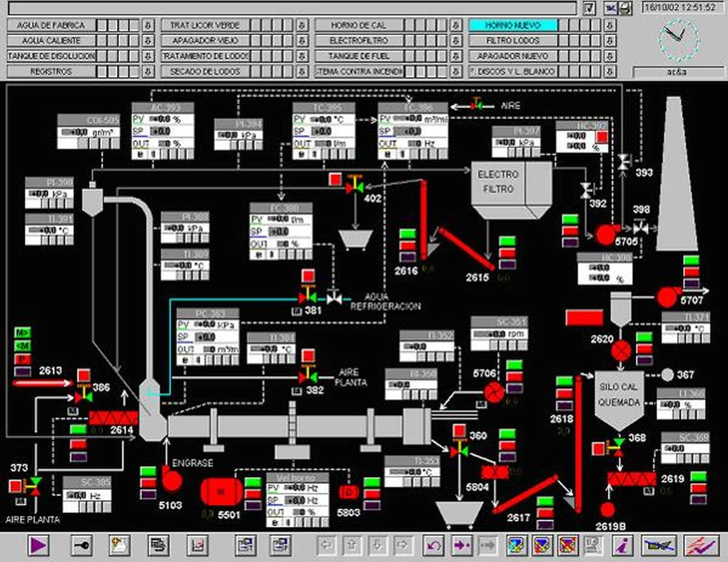Click the REGISTROS button
The height and width of the screenshot is (562, 728).
[x=51, y=72]
